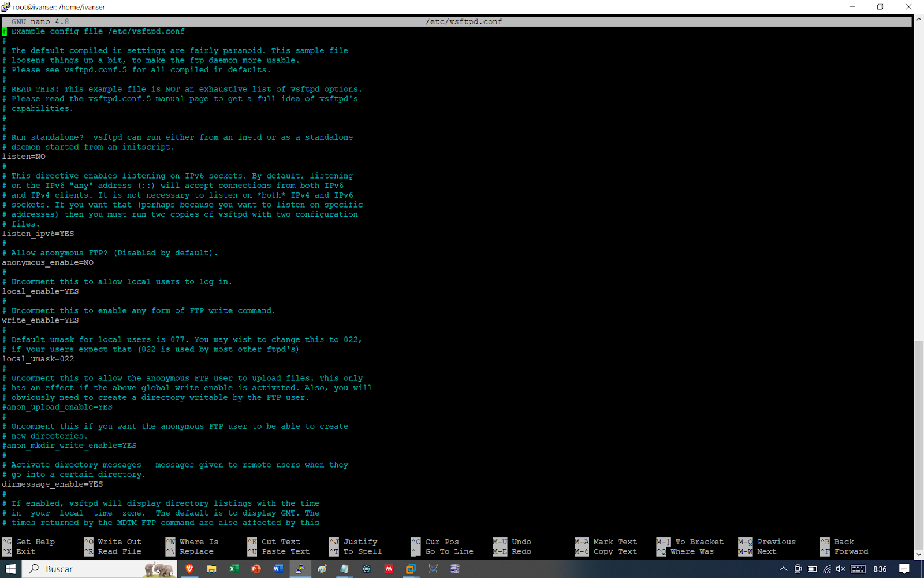Viewport: 924px width, 578px height.
Task: Click the PuTTY window title bar text
Action: pos(59,7)
